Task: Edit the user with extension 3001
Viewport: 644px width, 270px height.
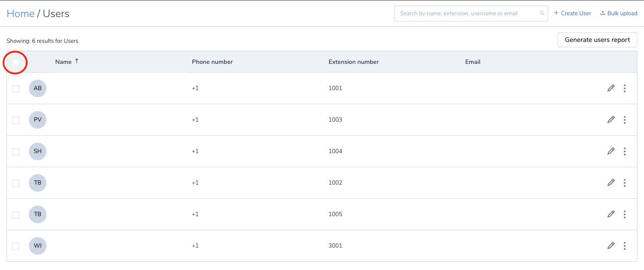Action: click(611, 246)
